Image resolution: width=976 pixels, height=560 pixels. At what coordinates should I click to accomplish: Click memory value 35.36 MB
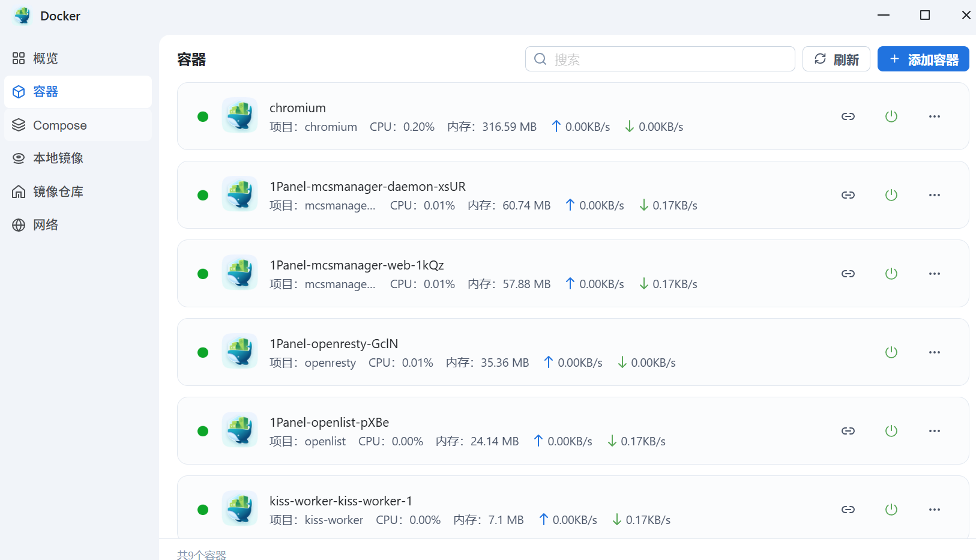(x=505, y=363)
